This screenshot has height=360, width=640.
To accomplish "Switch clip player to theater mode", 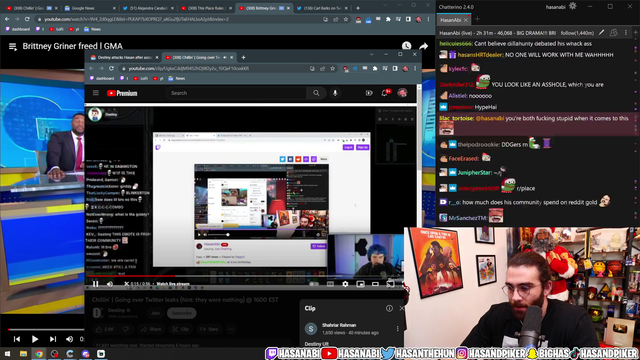I will (375, 284).
